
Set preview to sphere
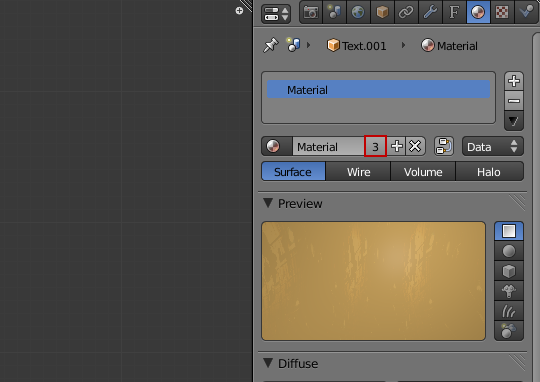tap(509, 251)
